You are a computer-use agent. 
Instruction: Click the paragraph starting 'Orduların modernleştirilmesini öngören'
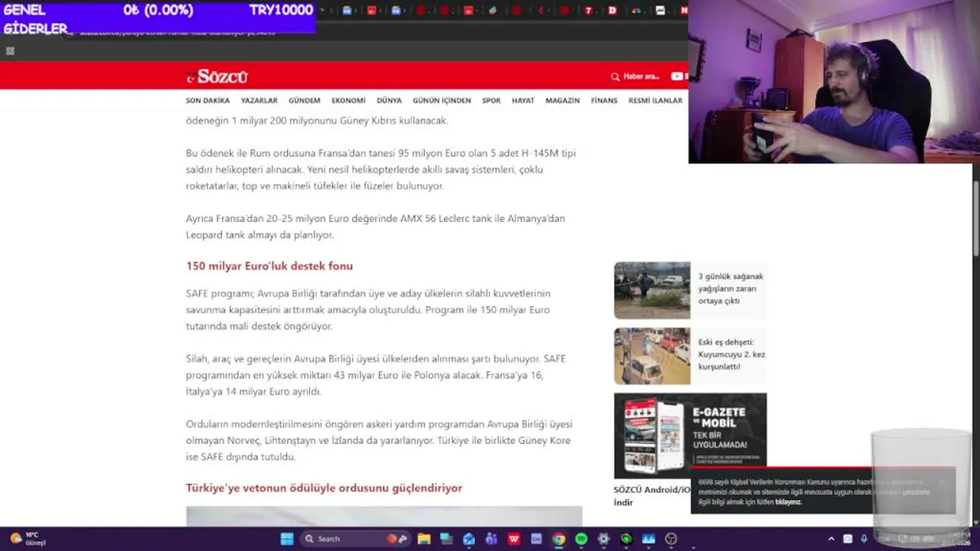click(379, 440)
